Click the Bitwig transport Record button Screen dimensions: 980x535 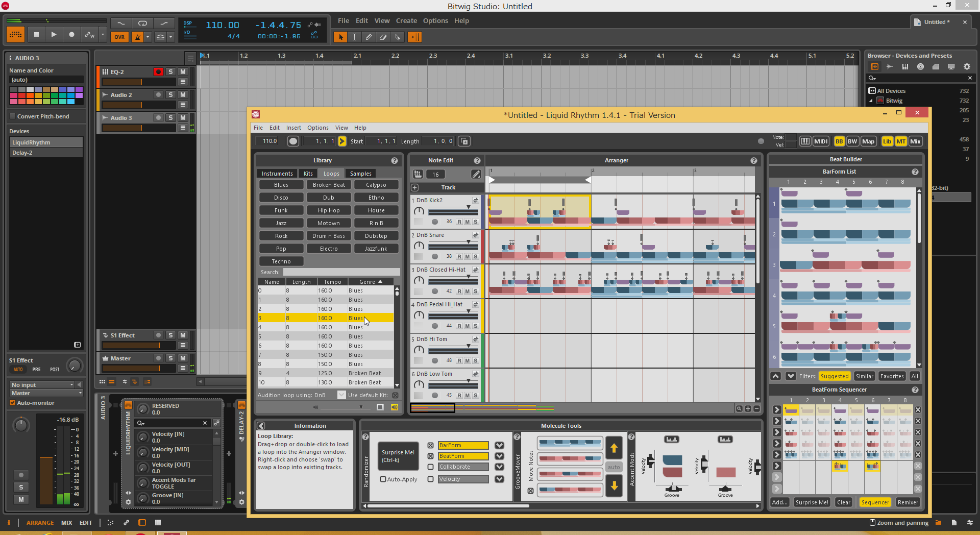click(x=71, y=35)
